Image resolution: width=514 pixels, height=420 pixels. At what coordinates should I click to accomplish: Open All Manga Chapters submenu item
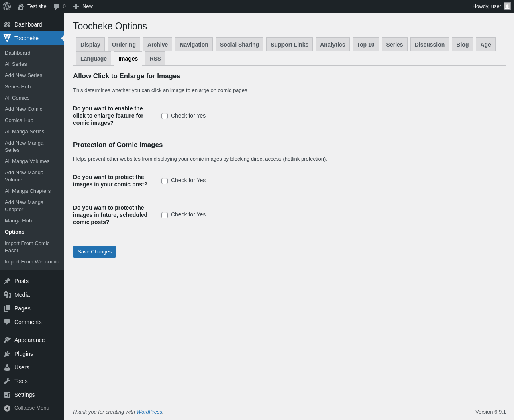32,191
